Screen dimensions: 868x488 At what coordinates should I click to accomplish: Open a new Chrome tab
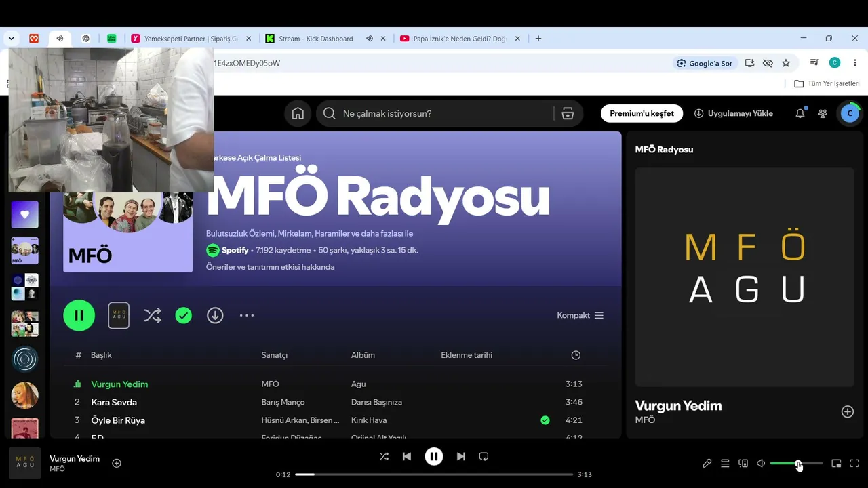click(x=538, y=39)
